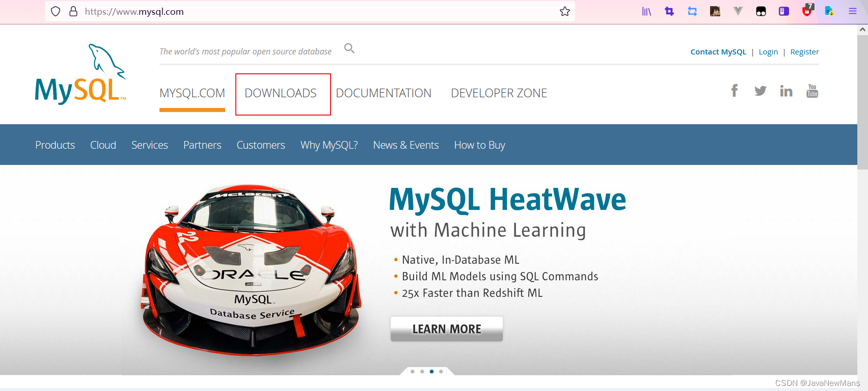Open MySQL Facebook page icon

point(735,91)
